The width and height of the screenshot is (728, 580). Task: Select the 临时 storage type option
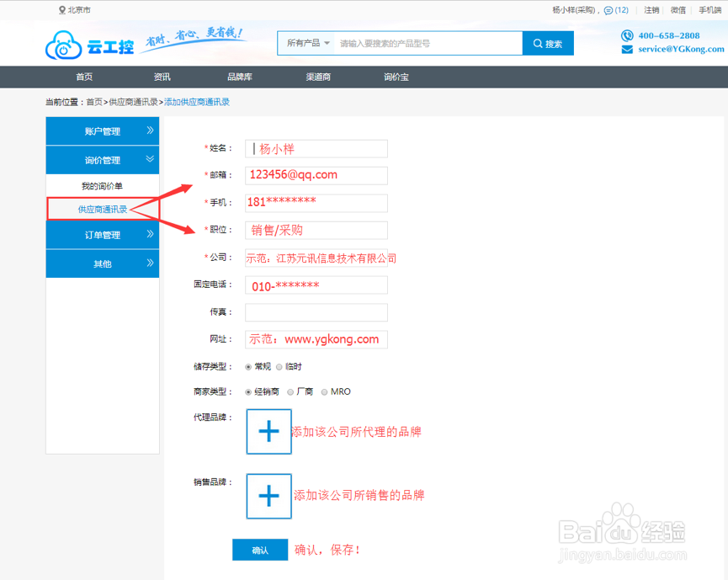pyautogui.click(x=278, y=366)
